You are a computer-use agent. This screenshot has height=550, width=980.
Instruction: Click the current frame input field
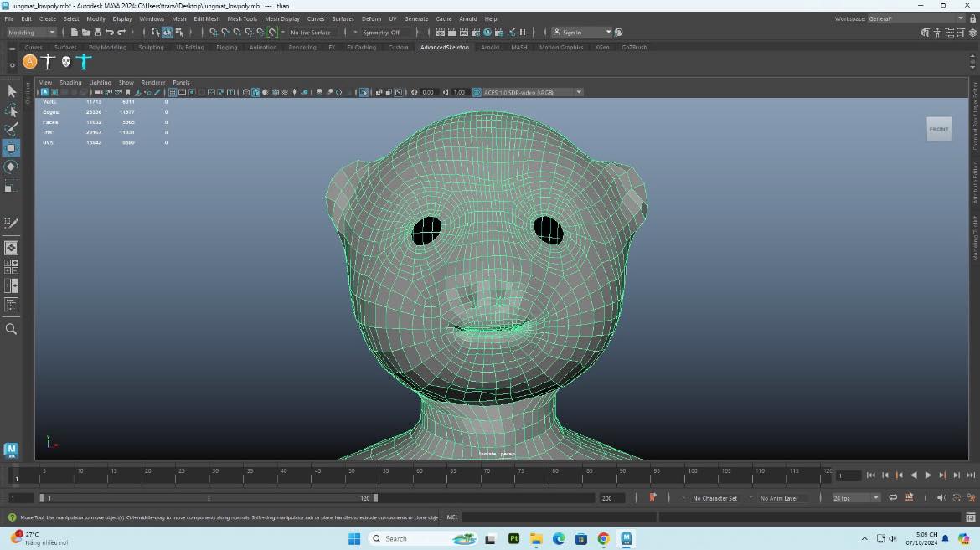point(848,475)
